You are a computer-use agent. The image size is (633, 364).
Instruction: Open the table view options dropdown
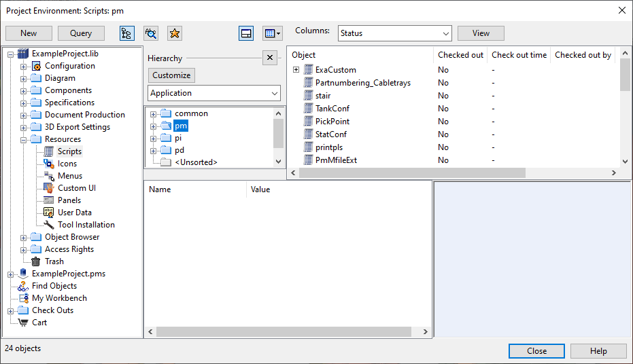pos(272,33)
